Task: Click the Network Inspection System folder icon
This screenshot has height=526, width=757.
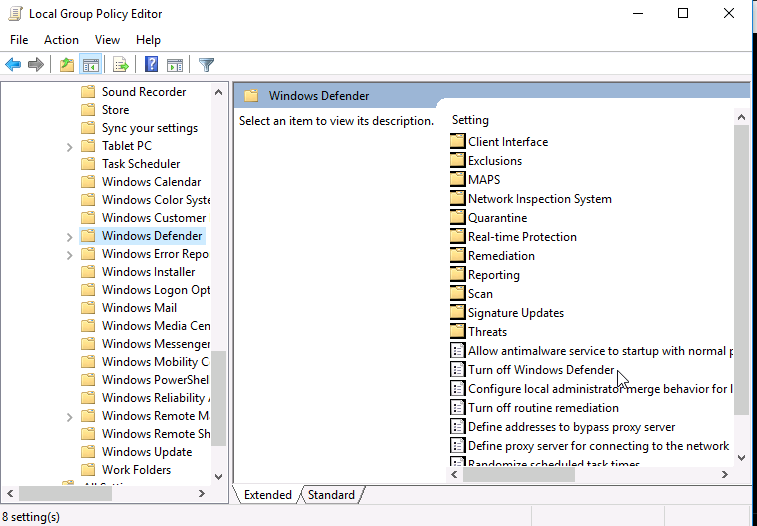Action: click(457, 198)
